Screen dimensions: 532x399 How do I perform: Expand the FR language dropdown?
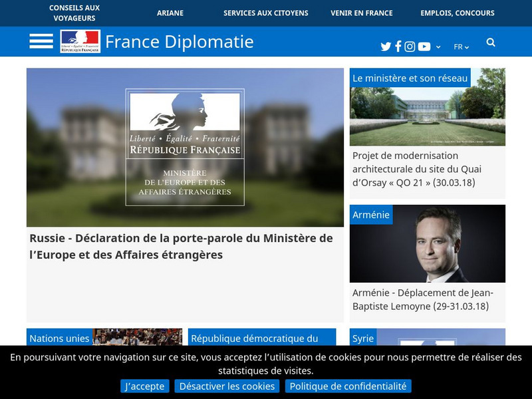click(x=460, y=46)
